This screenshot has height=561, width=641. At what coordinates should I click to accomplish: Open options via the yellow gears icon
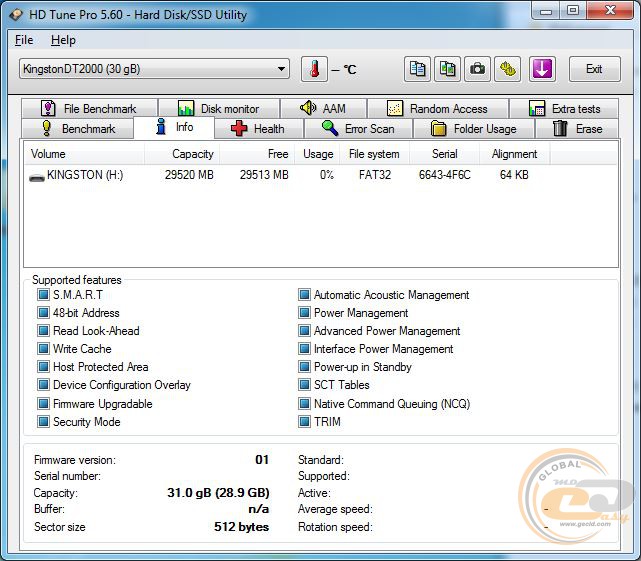click(507, 69)
